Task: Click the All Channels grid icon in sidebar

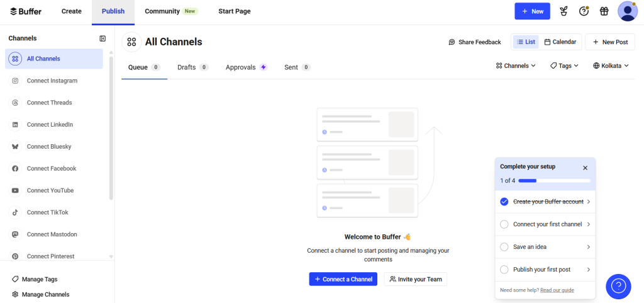Action: click(15, 59)
